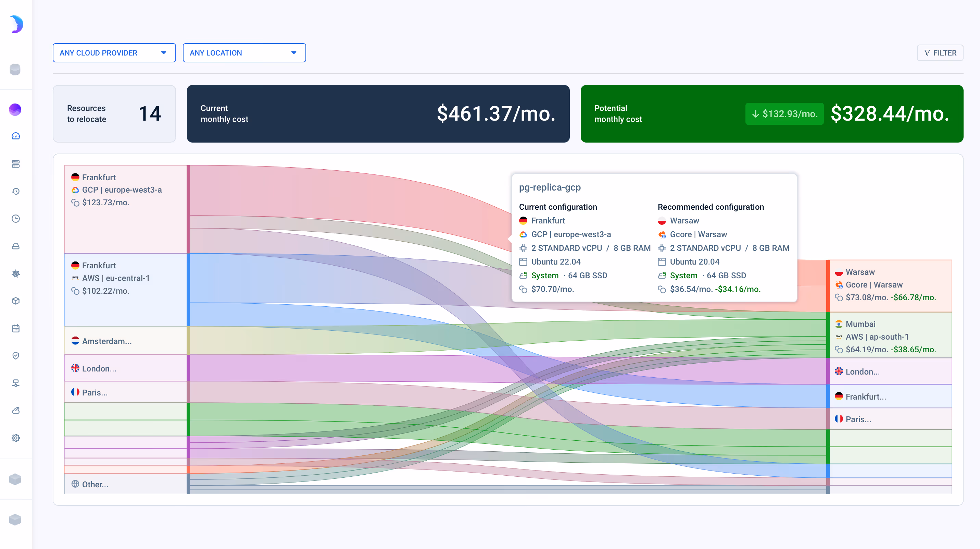Select the Frankfurt GCP europe-west3-a source node

(126, 209)
